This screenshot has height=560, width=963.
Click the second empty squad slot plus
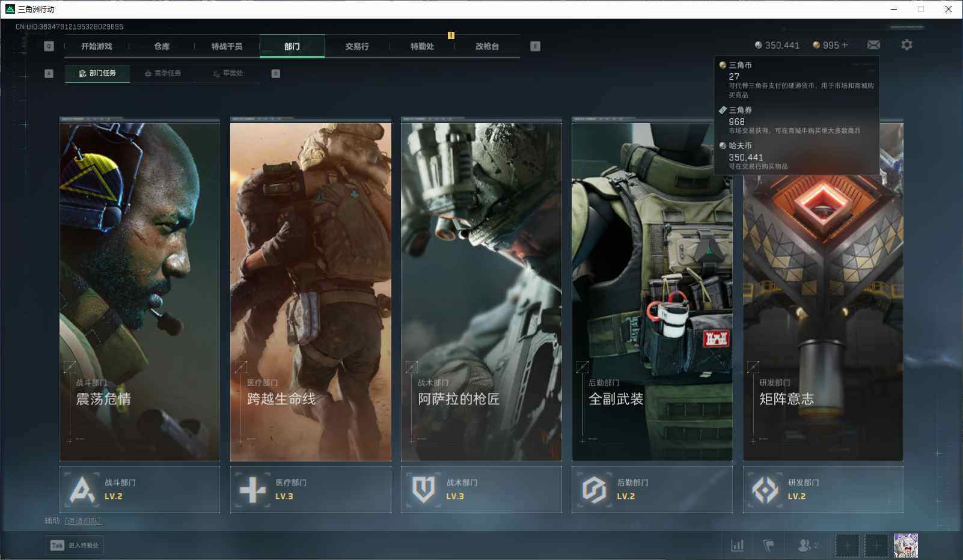pyautogui.click(x=876, y=546)
